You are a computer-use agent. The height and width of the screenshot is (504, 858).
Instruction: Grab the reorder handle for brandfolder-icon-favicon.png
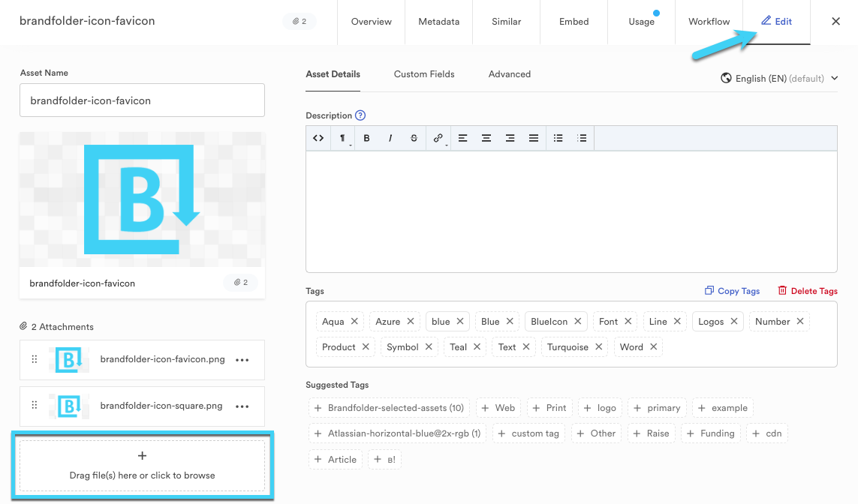point(35,359)
